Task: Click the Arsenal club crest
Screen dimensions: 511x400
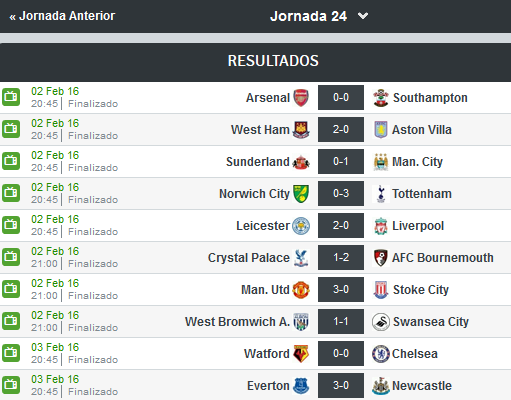Action: click(301, 98)
